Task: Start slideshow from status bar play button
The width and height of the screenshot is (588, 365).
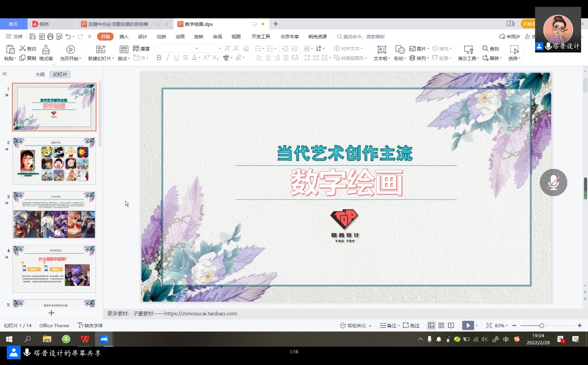Action: (x=468, y=325)
